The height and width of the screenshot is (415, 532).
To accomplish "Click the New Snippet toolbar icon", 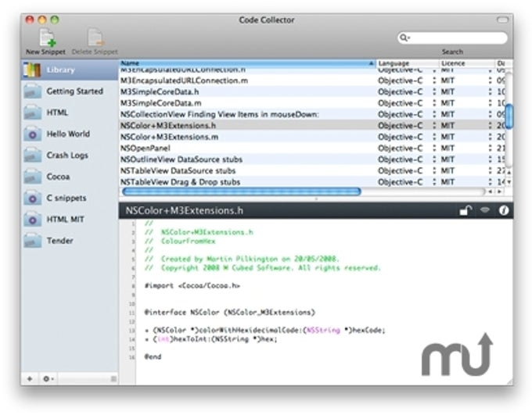I will pyautogui.click(x=47, y=38).
